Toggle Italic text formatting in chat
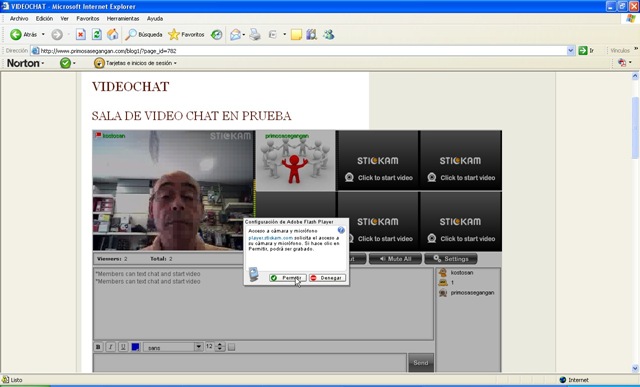Image resolution: width=640 pixels, height=387 pixels. click(x=110, y=347)
